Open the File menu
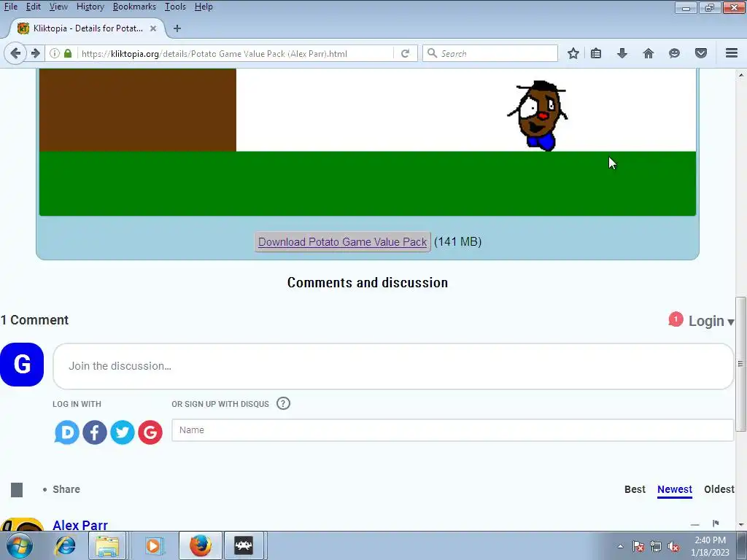 tap(10, 7)
